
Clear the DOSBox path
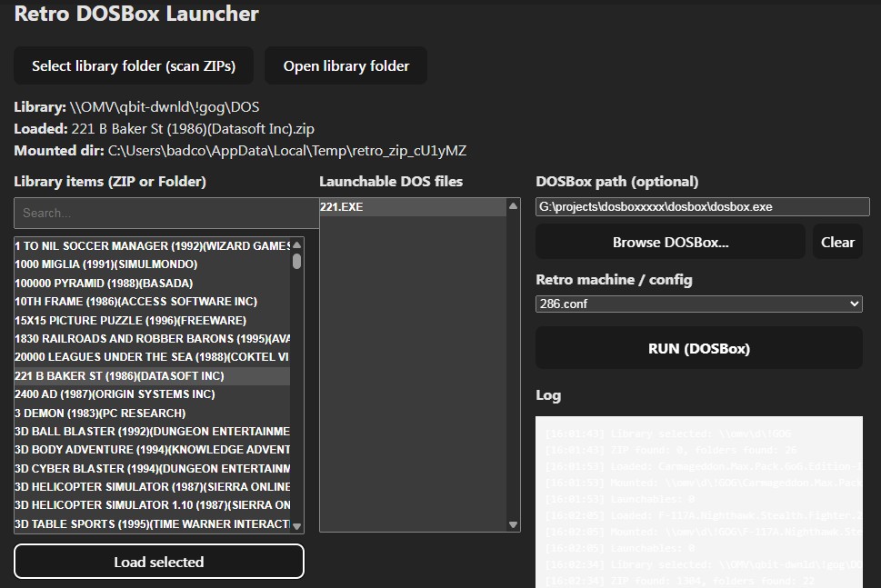836,242
